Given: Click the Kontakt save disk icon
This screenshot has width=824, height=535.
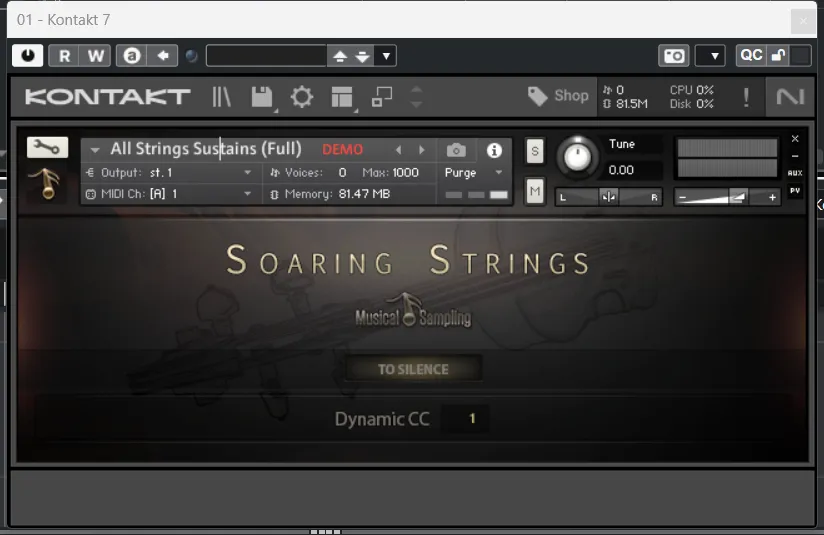Looking at the screenshot, I should (x=262, y=97).
